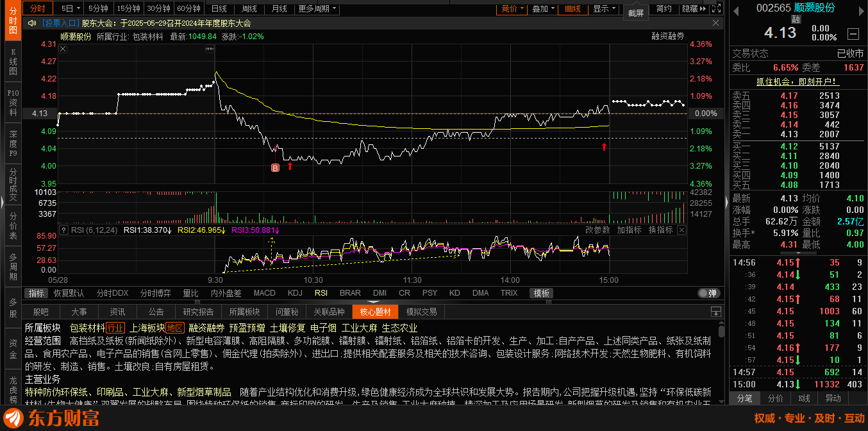Open 分价表 in left sidebar

[12, 226]
